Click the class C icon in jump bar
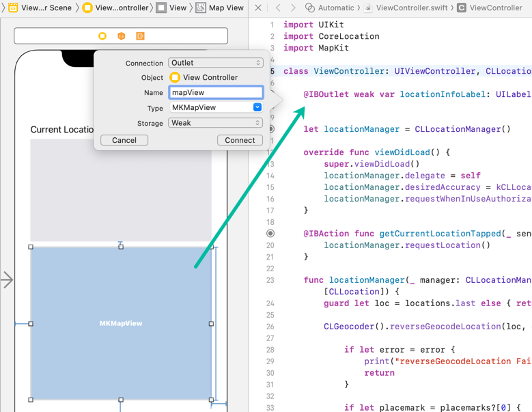The height and width of the screenshot is (412, 532). click(x=462, y=8)
